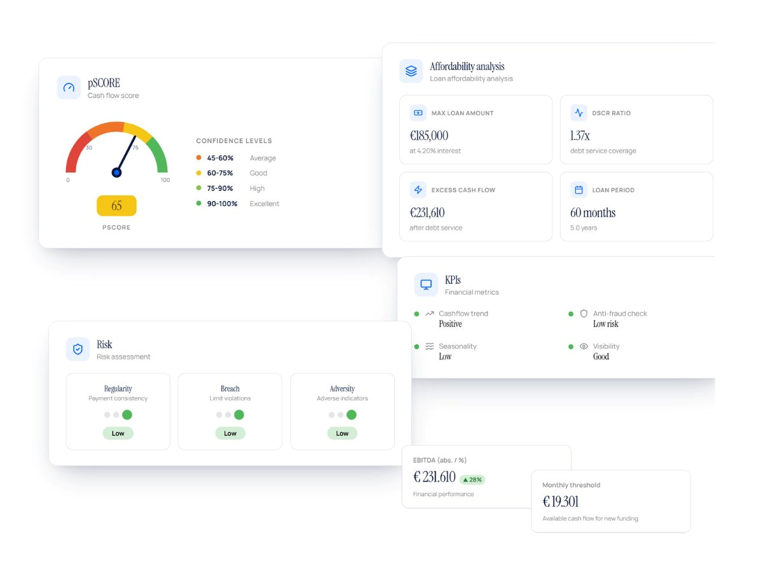Click the 28% EBITDA growth badge

tap(472, 480)
